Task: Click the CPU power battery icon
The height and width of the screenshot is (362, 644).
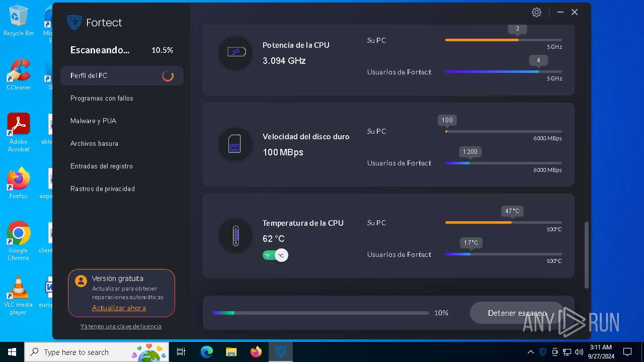Action: click(235, 52)
